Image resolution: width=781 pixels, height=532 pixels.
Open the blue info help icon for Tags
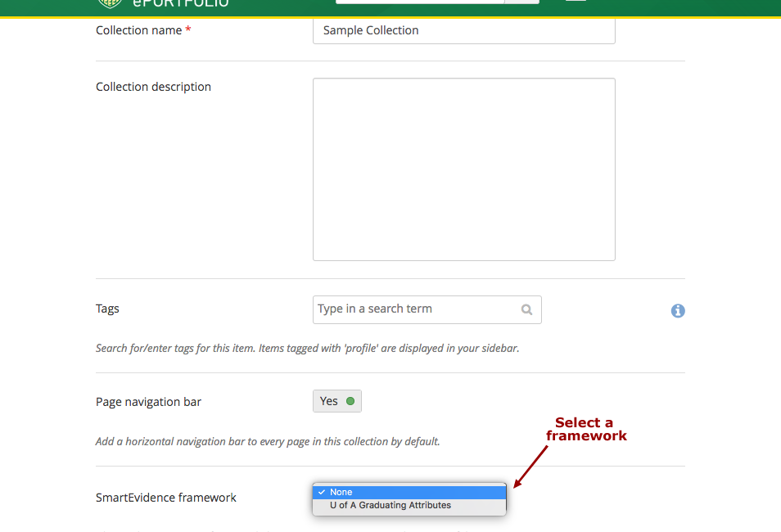click(x=678, y=311)
